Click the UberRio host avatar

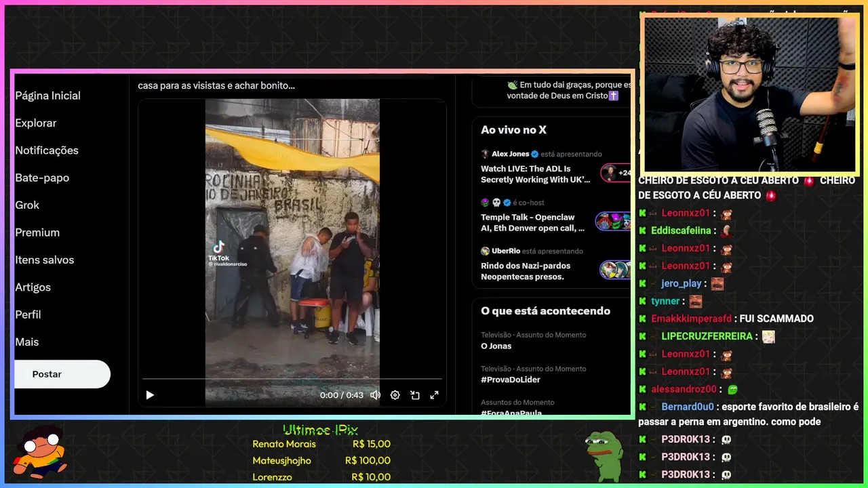pyautogui.click(x=485, y=251)
